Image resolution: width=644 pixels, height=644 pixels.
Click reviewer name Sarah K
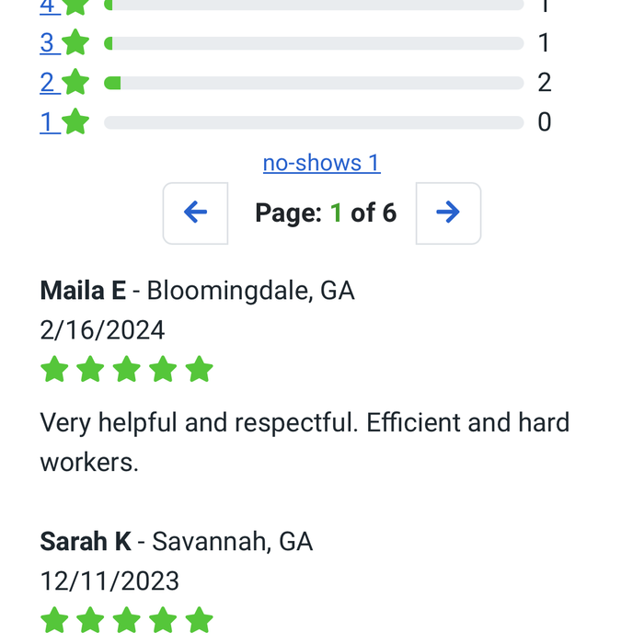86,541
